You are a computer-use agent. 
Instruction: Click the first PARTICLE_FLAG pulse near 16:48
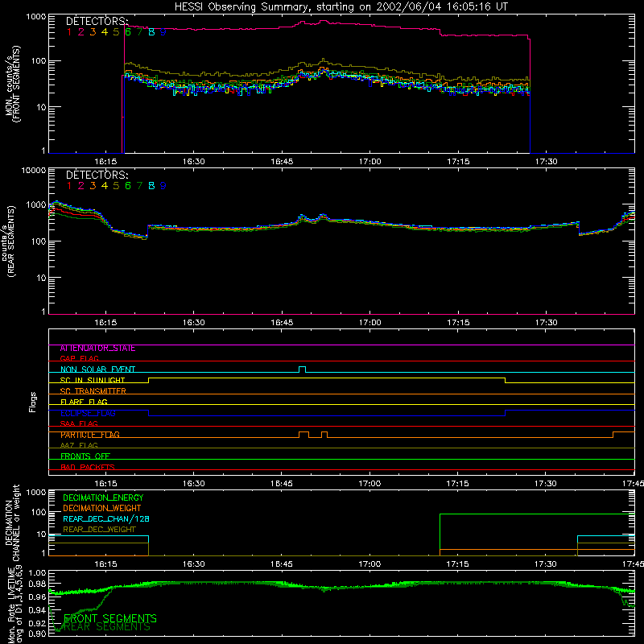[x=303, y=434]
